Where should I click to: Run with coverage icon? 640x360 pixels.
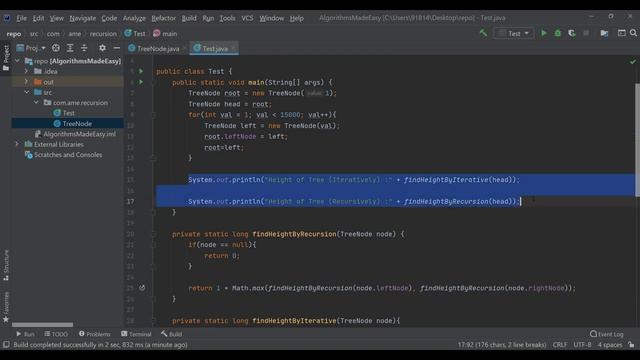click(572, 33)
